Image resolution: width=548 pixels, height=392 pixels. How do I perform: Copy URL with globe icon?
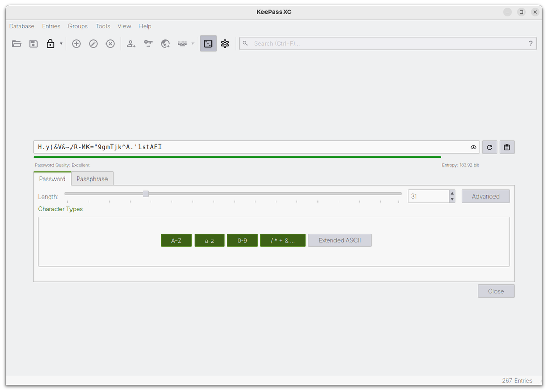[x=165, y=44]
